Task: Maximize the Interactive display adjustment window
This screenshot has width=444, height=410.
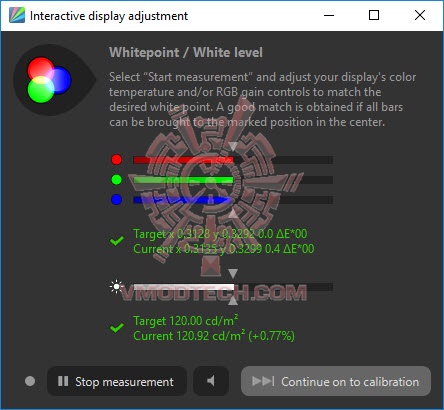Action: click(x=374, y=15)
